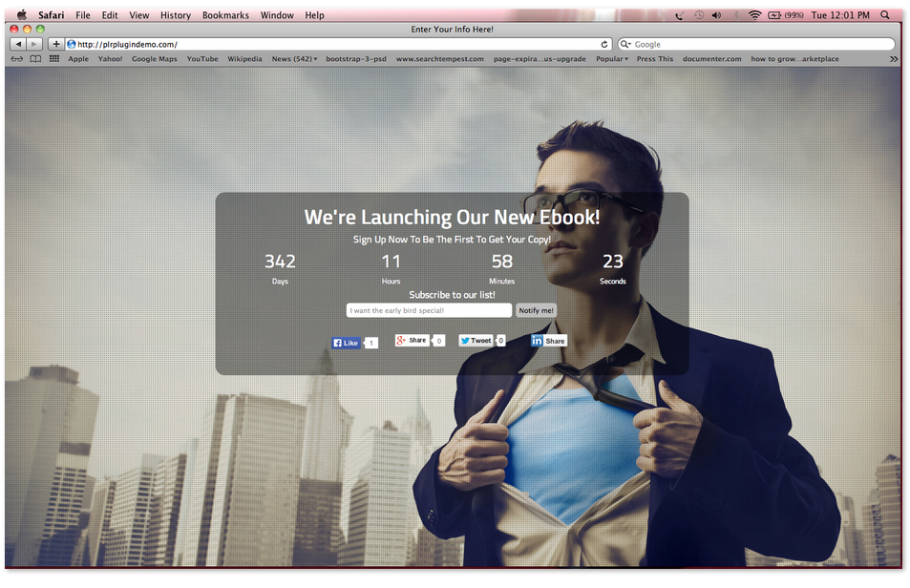Share the page on Google Plus
910x588 pixels.
[x=412, y=340]
